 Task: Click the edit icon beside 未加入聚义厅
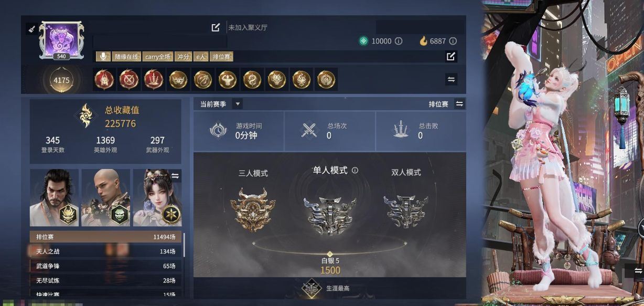[x=216, y=27]
